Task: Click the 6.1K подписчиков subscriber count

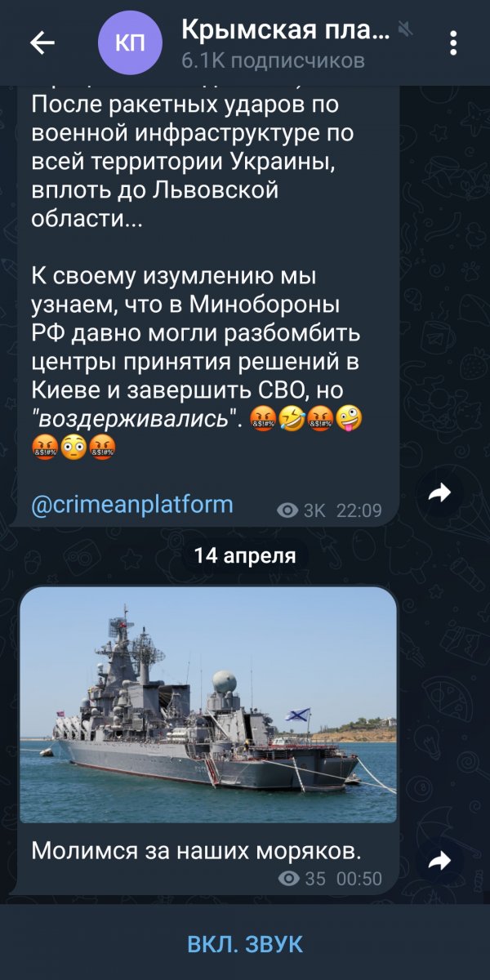Action: click(273, 61)
